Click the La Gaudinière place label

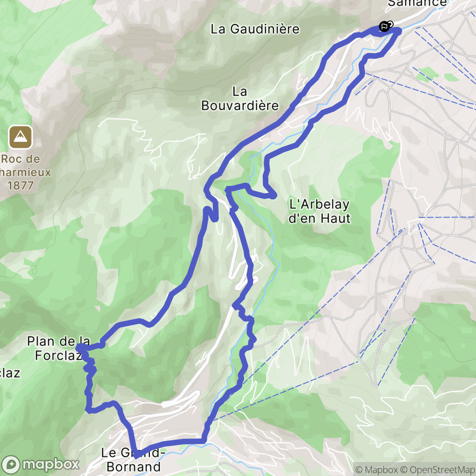(x=255, y=29)
